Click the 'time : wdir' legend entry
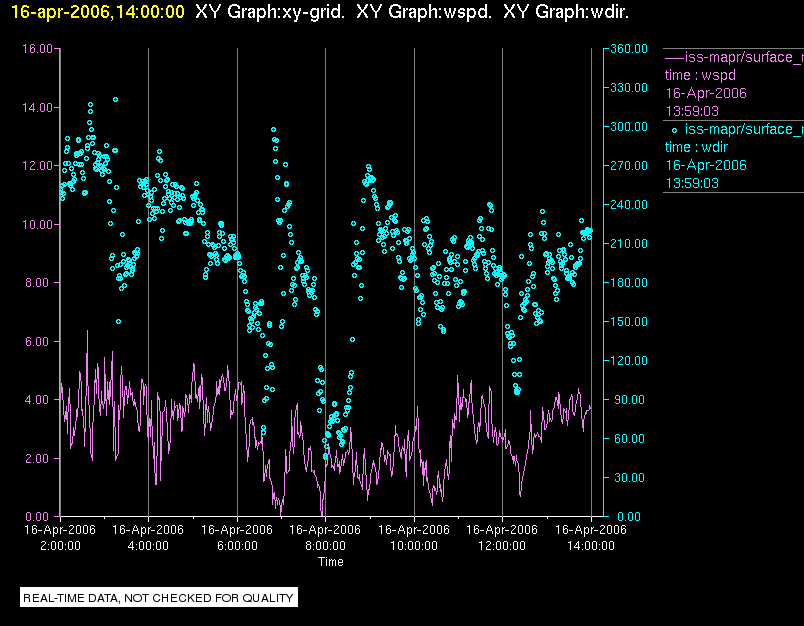The height and width of the screenshot is (626, 804). coord(696,148)
